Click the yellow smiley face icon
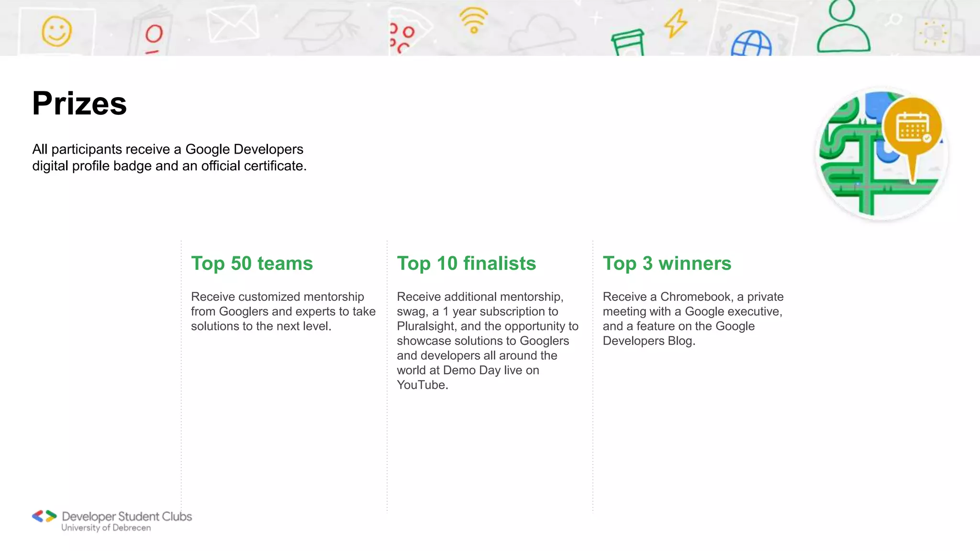This screenshot has height=551, width=980. click(56, 31)
